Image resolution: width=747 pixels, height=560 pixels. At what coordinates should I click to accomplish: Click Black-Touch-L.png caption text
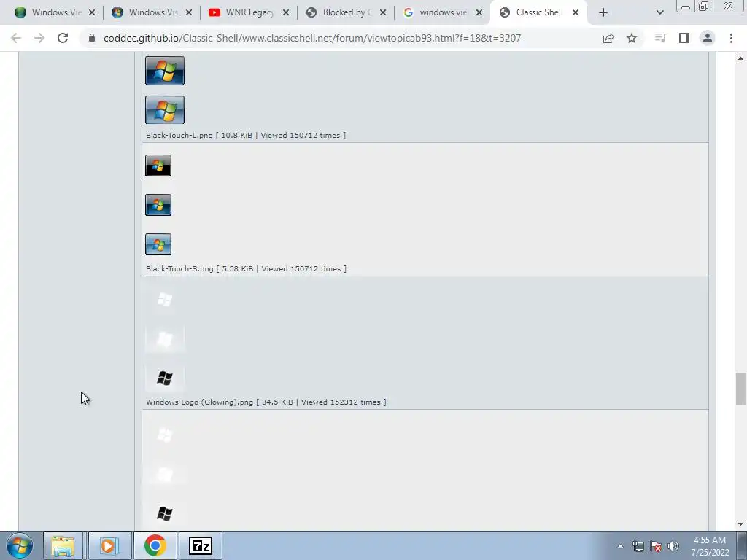(246, 135)
